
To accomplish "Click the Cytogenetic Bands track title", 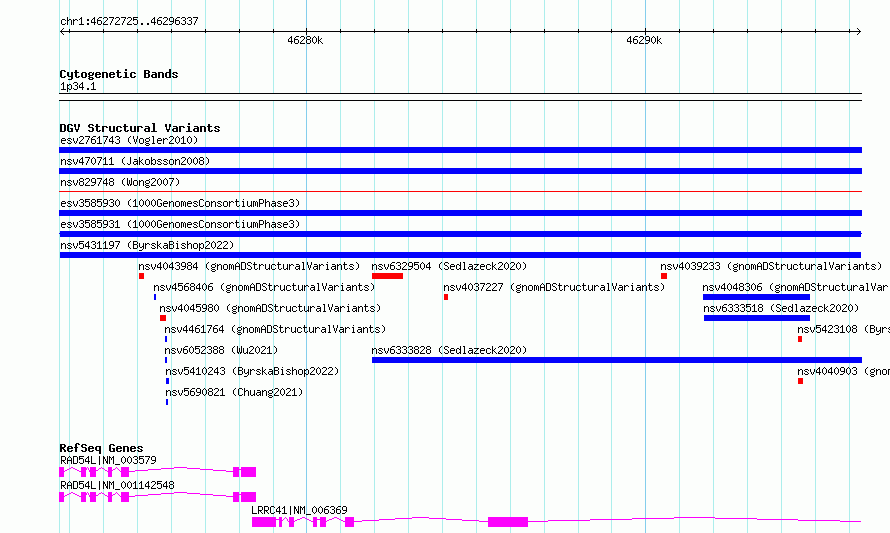I will tap(119, 74).
